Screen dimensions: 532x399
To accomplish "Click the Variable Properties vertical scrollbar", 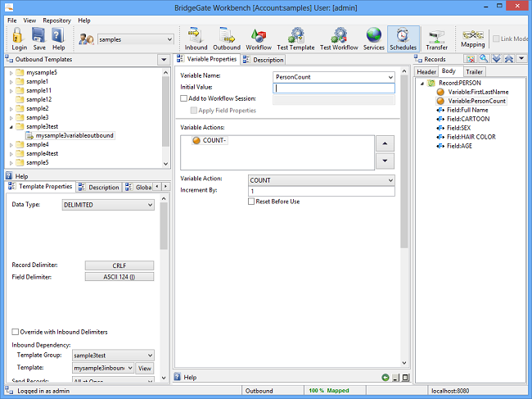I will 404,161.
